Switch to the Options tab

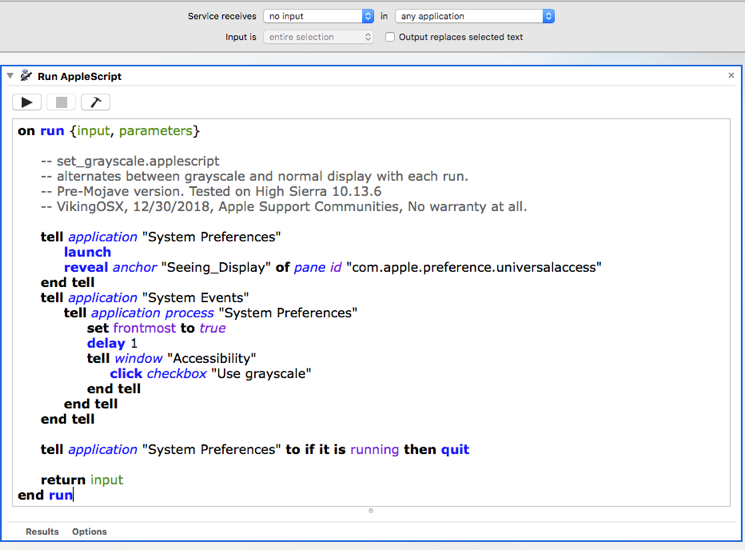pos(89,531)
